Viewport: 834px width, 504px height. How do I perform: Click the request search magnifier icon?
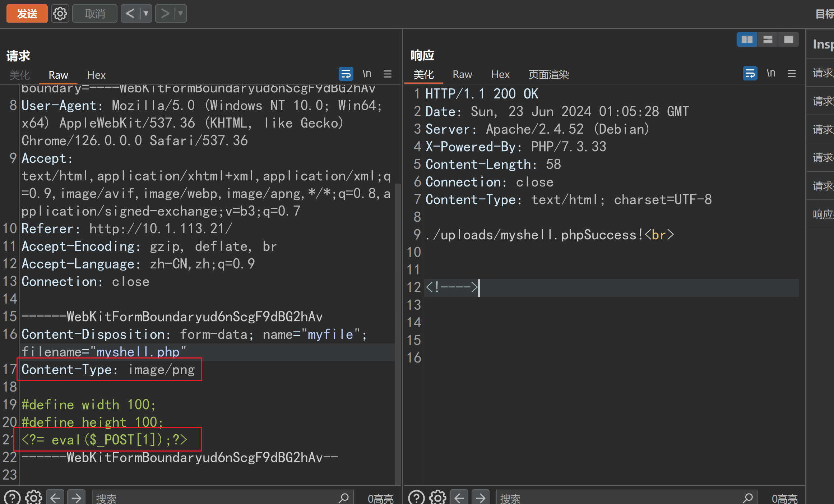click(x=344, y=498)
